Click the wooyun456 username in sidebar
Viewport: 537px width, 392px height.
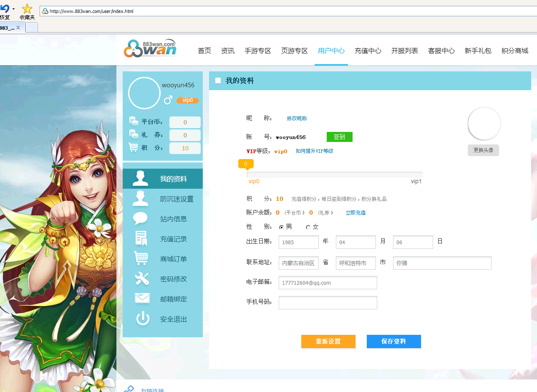[x=178, y=85]
